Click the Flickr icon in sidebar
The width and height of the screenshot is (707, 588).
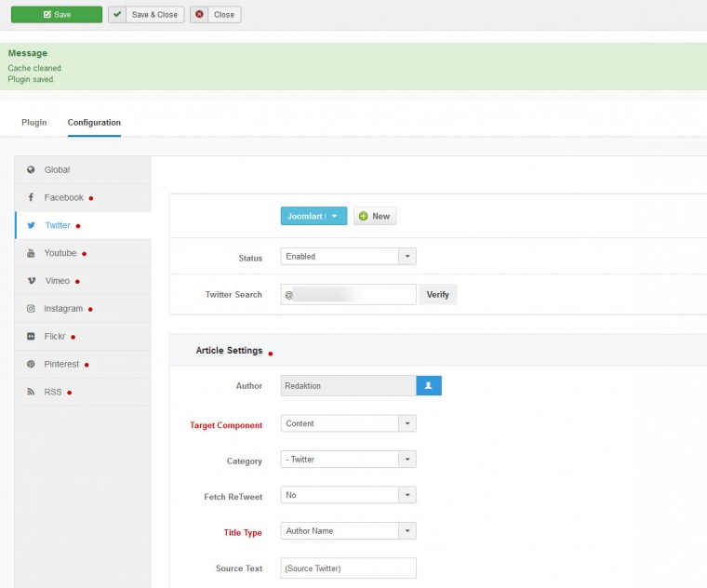coord(31,337)
